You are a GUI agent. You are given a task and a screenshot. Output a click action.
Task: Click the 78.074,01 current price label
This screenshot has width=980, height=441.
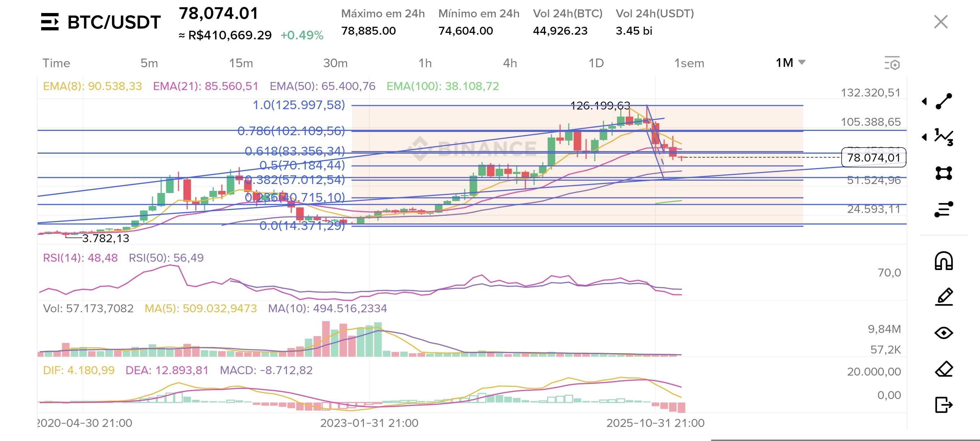coord(873,158)
